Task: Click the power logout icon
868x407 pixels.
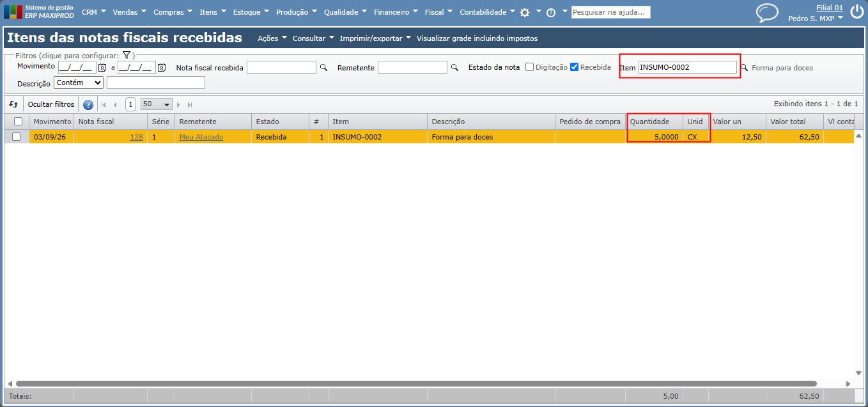Action: tap(856, 12)
